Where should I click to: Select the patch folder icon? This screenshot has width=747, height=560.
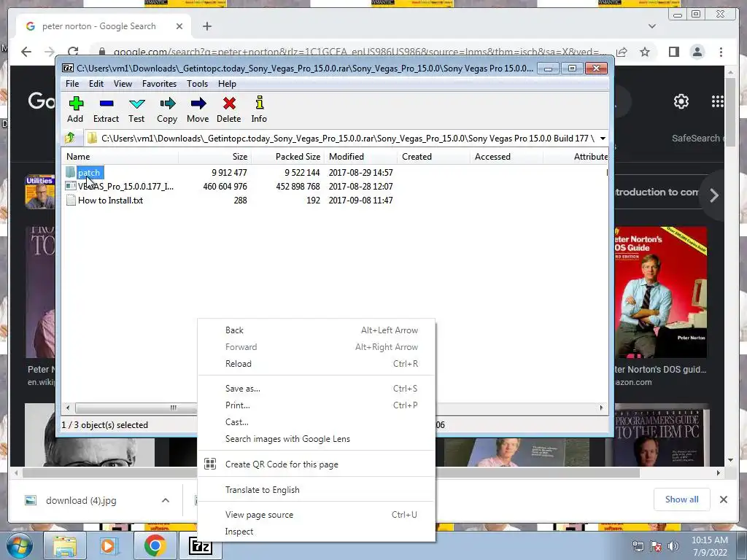[71, 172]
